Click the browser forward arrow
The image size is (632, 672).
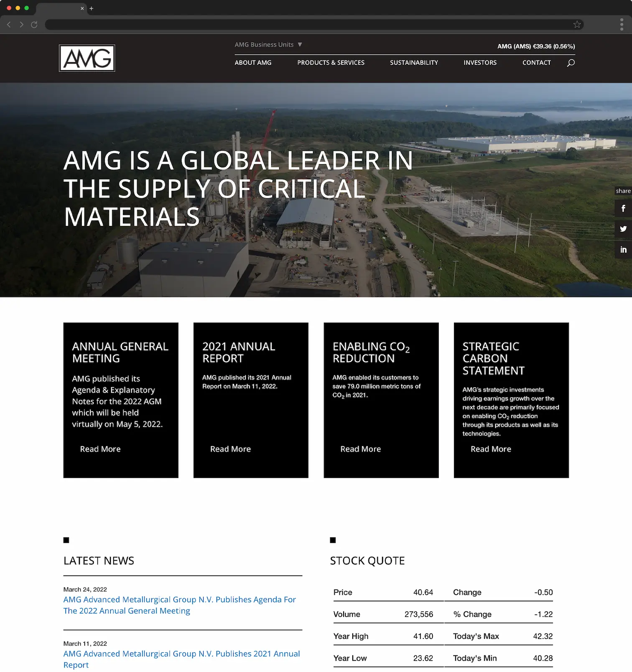(21, 25)
